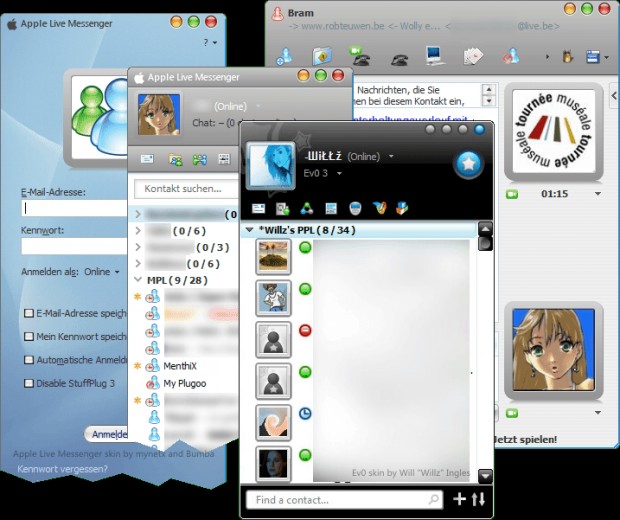Click in the Kennwort password field

click(74, 246)
